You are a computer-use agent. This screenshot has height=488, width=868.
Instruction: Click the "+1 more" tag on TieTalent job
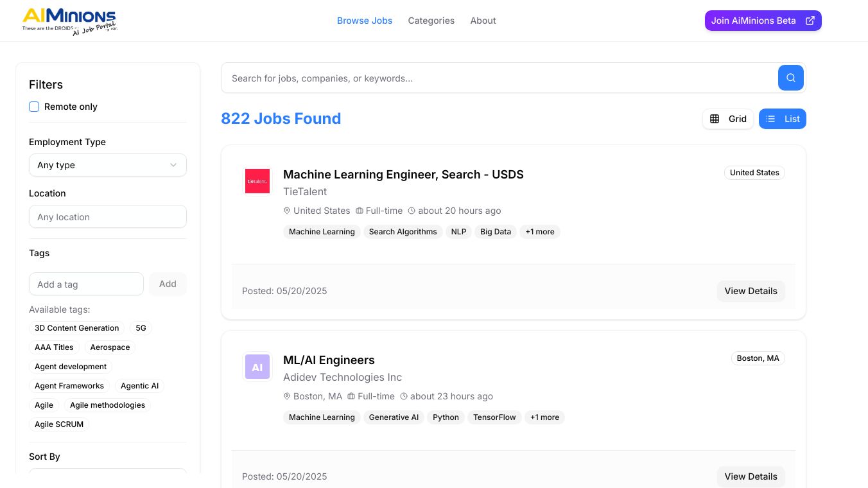tap(540, 232)
